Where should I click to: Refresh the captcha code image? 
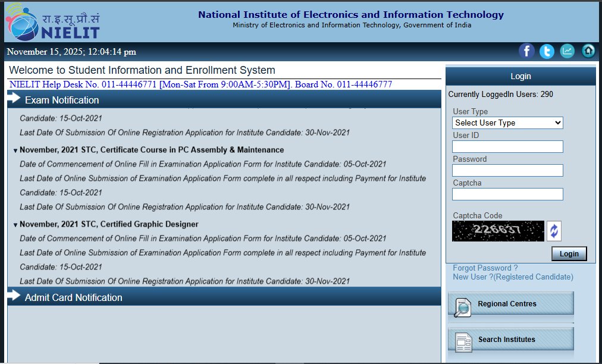pyautogui.click(x=554, y=231)
